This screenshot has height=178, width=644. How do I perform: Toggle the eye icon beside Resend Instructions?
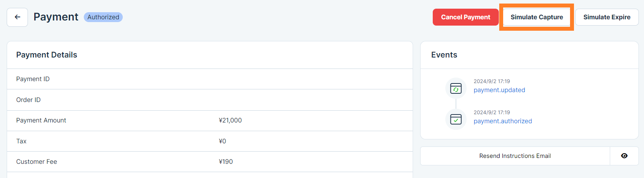click(624, 156)
